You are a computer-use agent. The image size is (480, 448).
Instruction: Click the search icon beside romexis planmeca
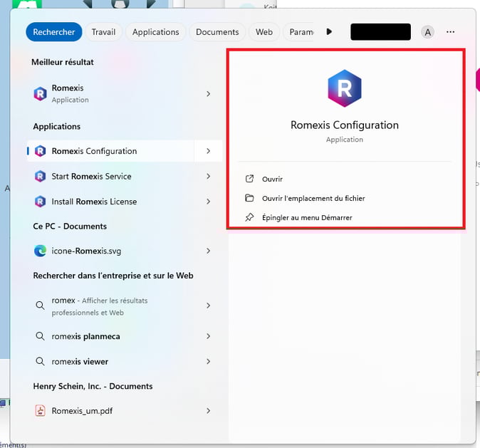coord(40,336)
